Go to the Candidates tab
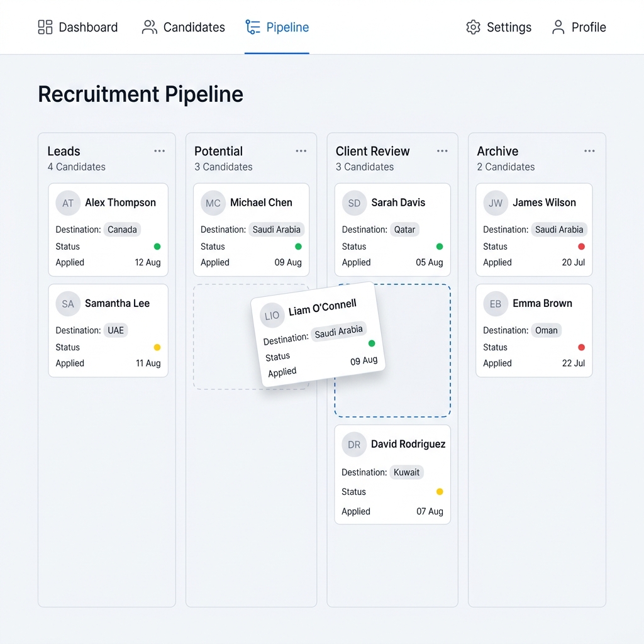644x644 pixels. tap(183, 27)
